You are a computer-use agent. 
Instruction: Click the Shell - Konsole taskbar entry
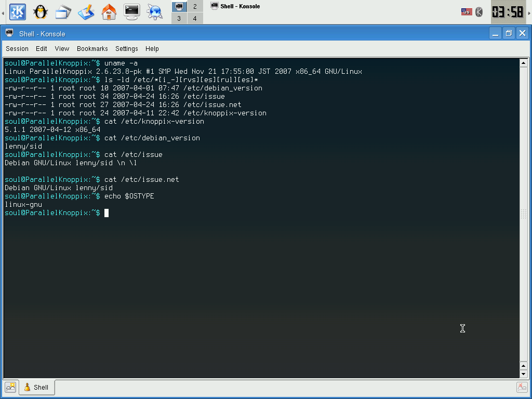click(235, 6)
